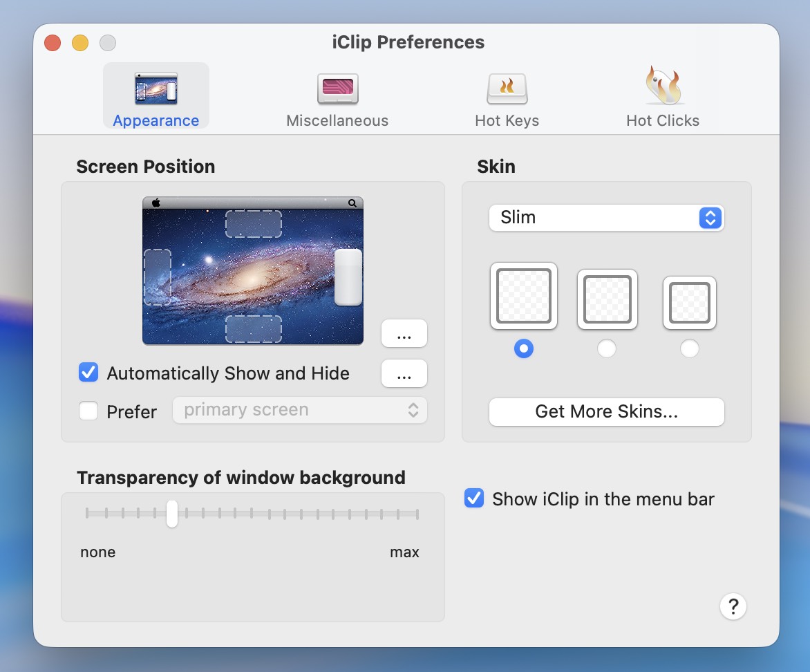Open the Hot Clicks flame mouse icon

point(662,87)
